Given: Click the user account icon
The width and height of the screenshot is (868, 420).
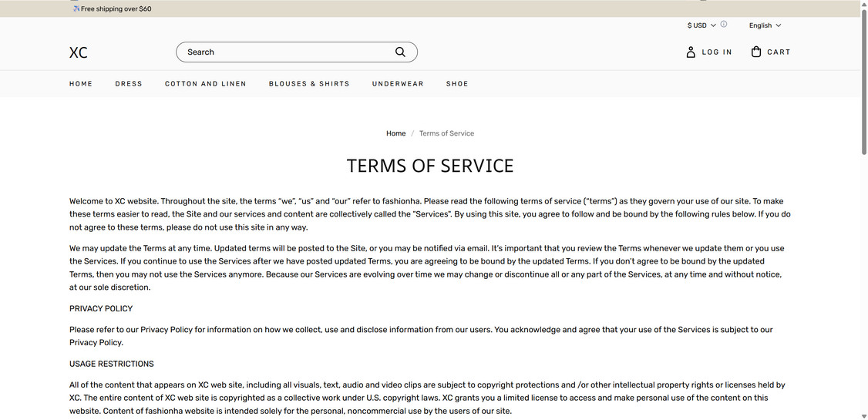Looking at the screenshot, I should 690,52.
